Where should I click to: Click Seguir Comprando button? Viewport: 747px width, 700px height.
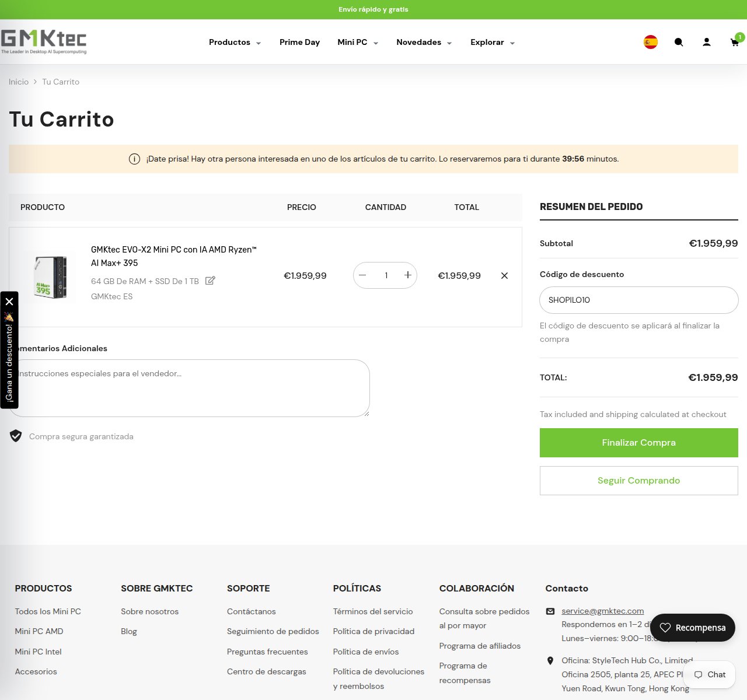coord(639,481)
